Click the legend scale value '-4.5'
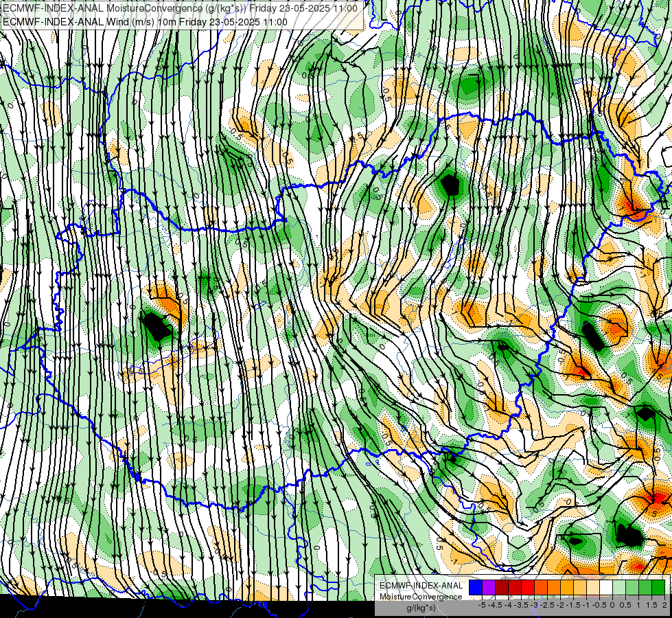The height and width of the screenshot is (618, 672). (496, 605)
